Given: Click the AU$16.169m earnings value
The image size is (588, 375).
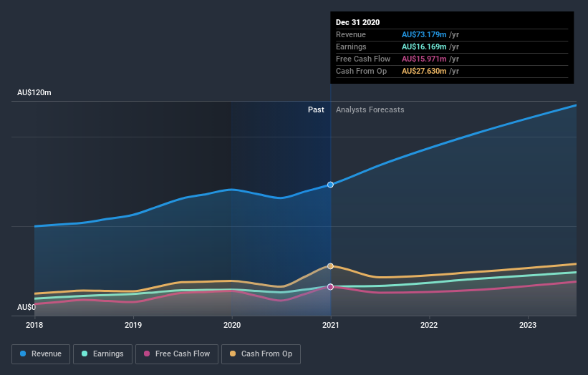Looking at the screenshot, I should (x=424, y=47).
